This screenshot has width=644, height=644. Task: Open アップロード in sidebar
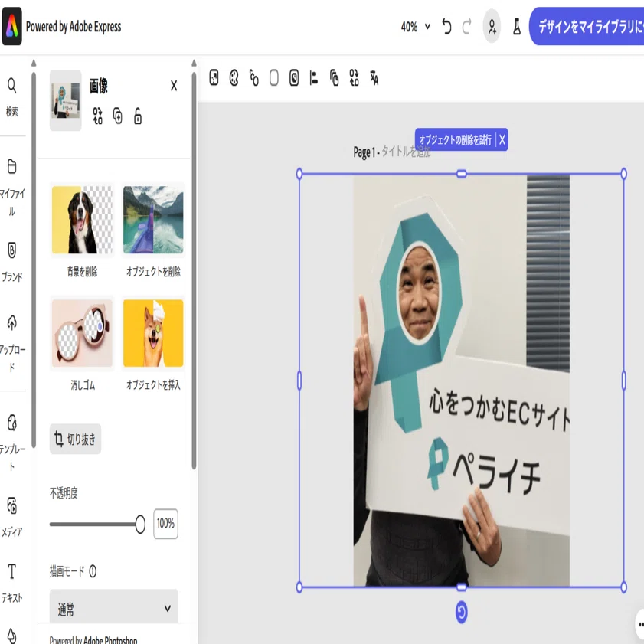(x=12, y=344)
